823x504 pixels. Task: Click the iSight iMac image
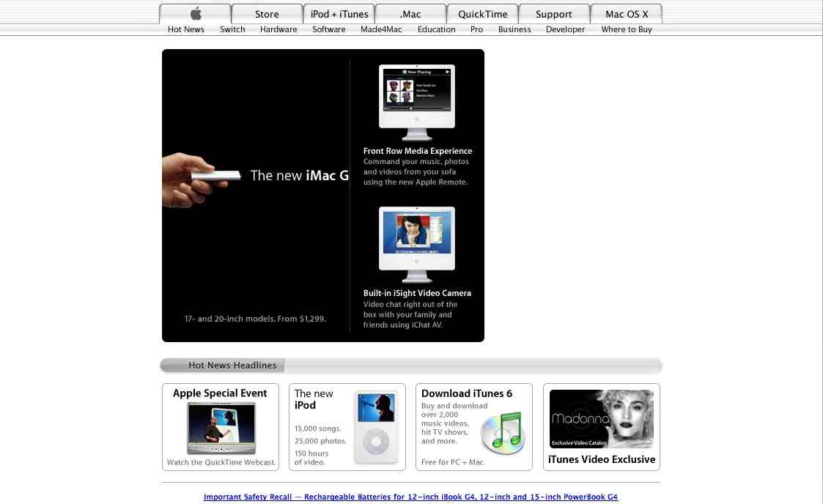417,245
